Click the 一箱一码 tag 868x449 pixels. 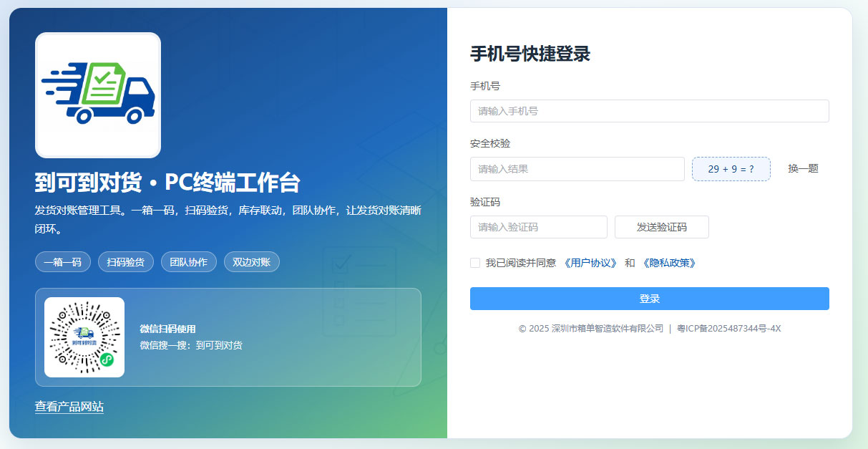(63, 262)
